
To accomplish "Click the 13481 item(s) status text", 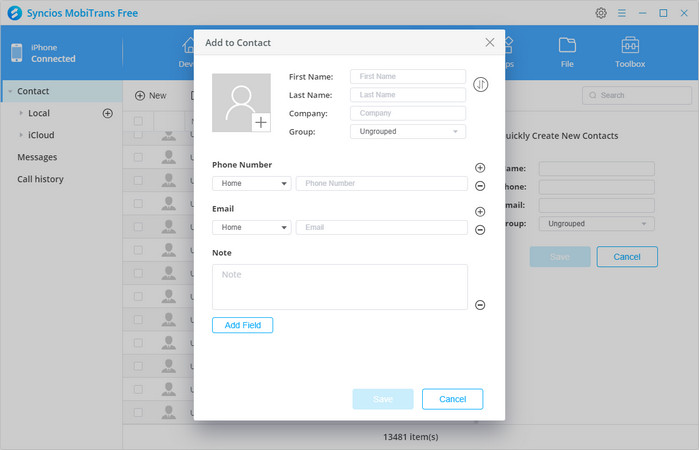I will point(411,437).
